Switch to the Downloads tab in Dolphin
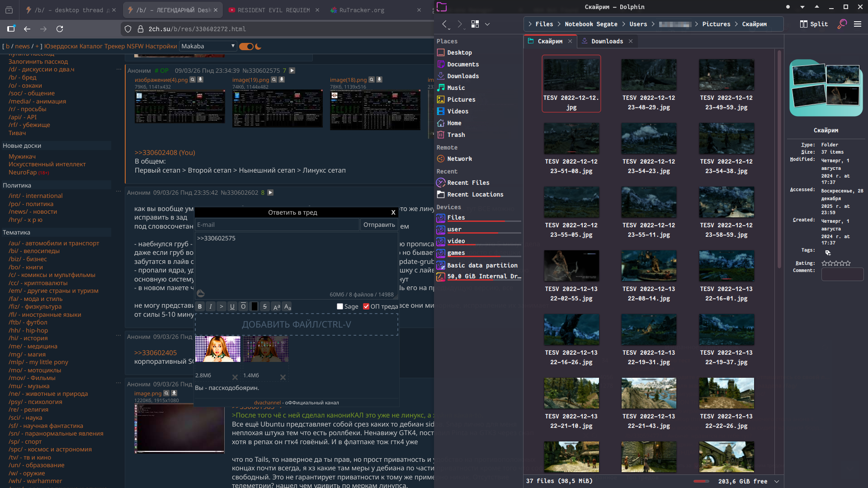Image resolution: width=868 pixels, height=488 pixels. (607, 41)
